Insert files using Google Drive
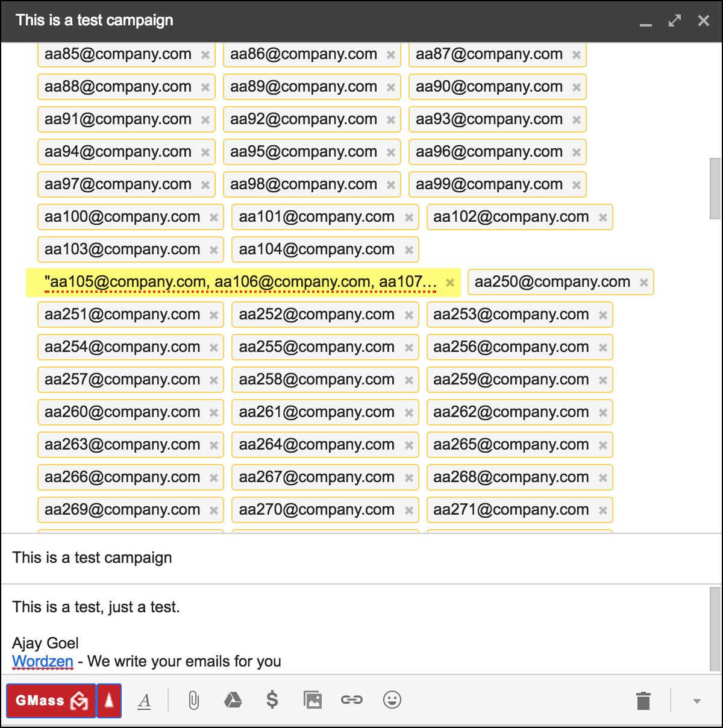The image size is (723, 728). tap(233, 700)
